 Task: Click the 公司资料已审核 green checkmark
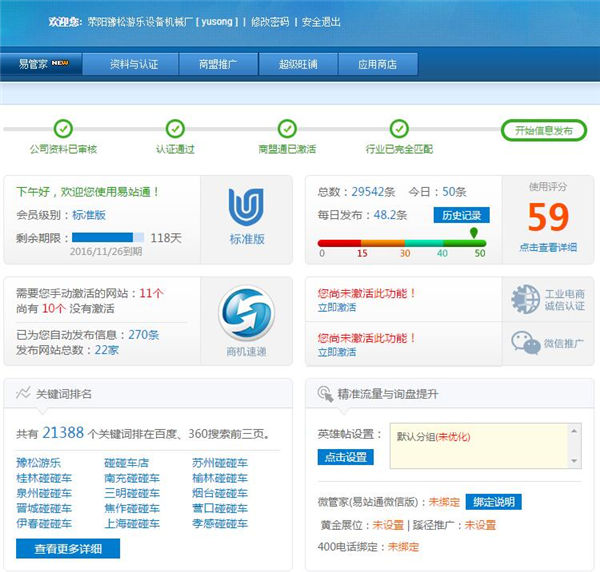pos(64,128)
